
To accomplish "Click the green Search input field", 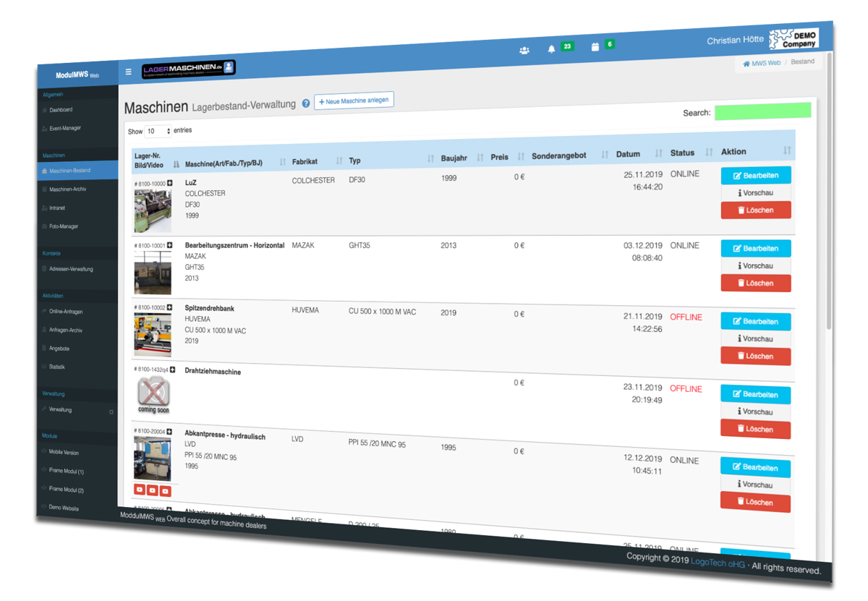I will (x=762, y=111).
